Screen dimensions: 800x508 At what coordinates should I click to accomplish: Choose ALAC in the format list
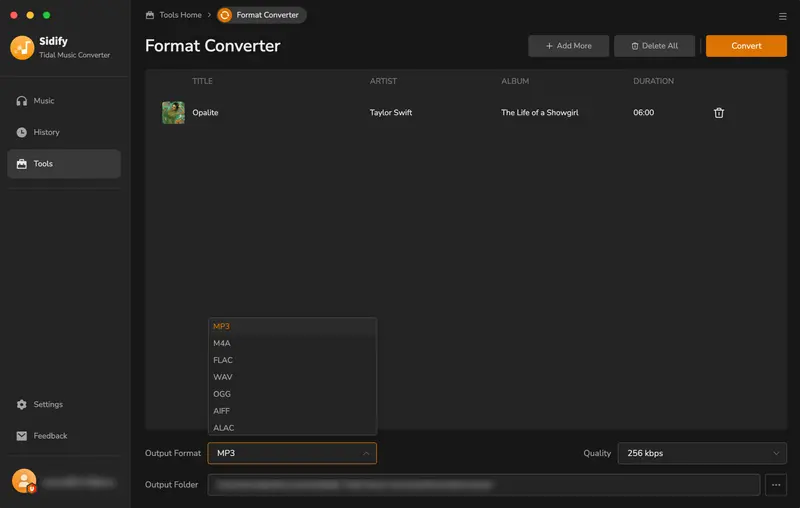tap(292, 427)
